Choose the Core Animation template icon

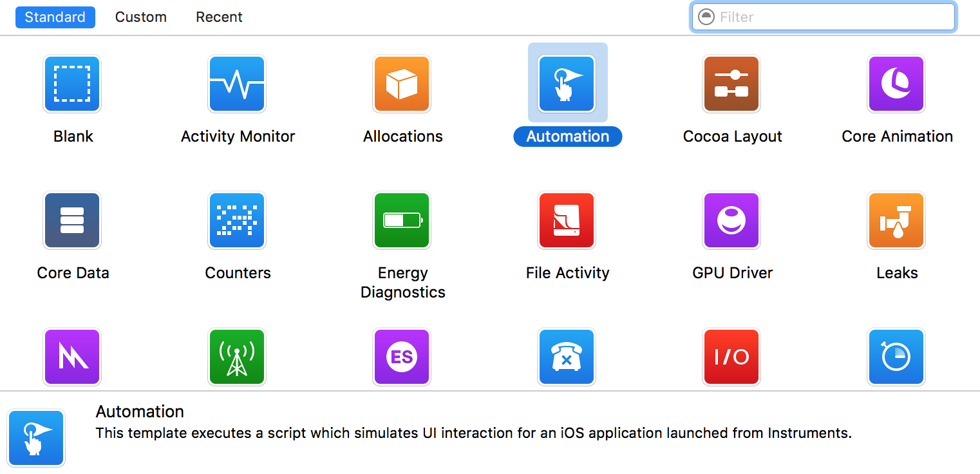[x=896, y=84]
